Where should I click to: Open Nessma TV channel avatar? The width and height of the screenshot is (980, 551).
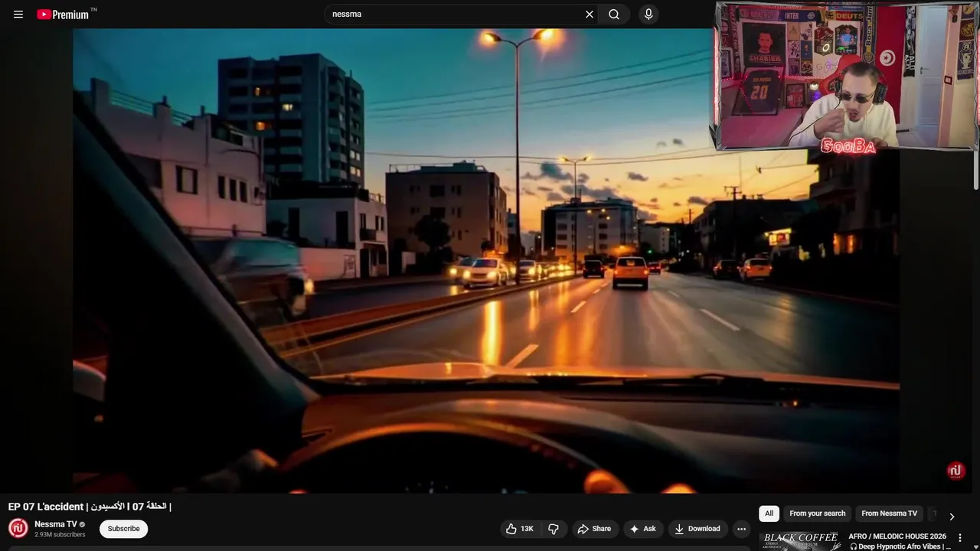click(x=18, y=528)
